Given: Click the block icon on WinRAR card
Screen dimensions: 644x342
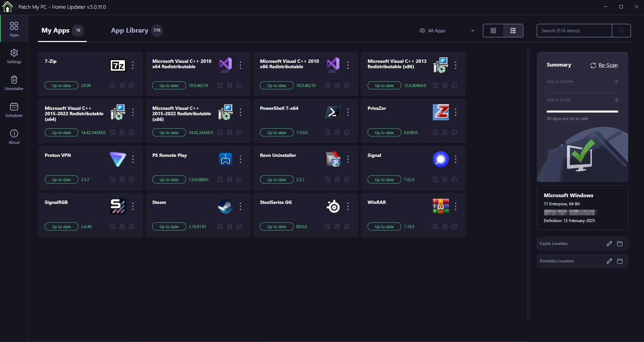Looking at the screenshot, I should (x=454, y=227).
